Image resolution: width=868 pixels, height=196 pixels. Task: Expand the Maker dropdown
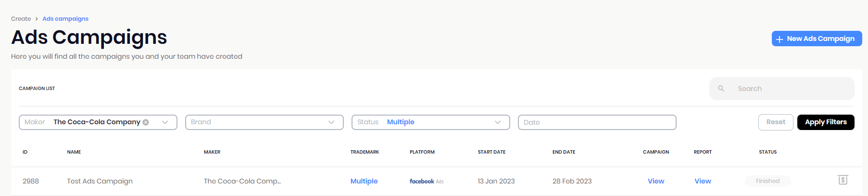click(165, 122)
